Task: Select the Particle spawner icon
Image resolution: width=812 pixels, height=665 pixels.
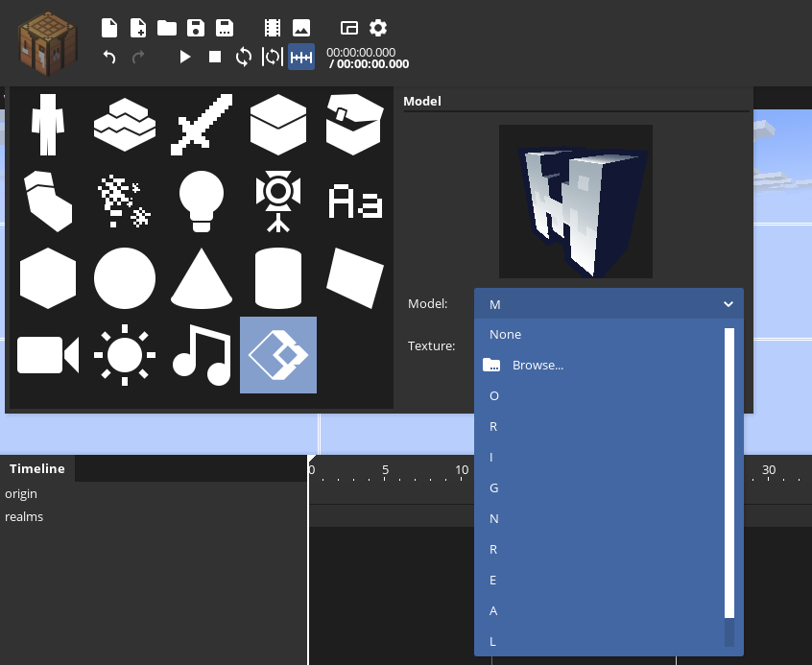Action: 124,202
